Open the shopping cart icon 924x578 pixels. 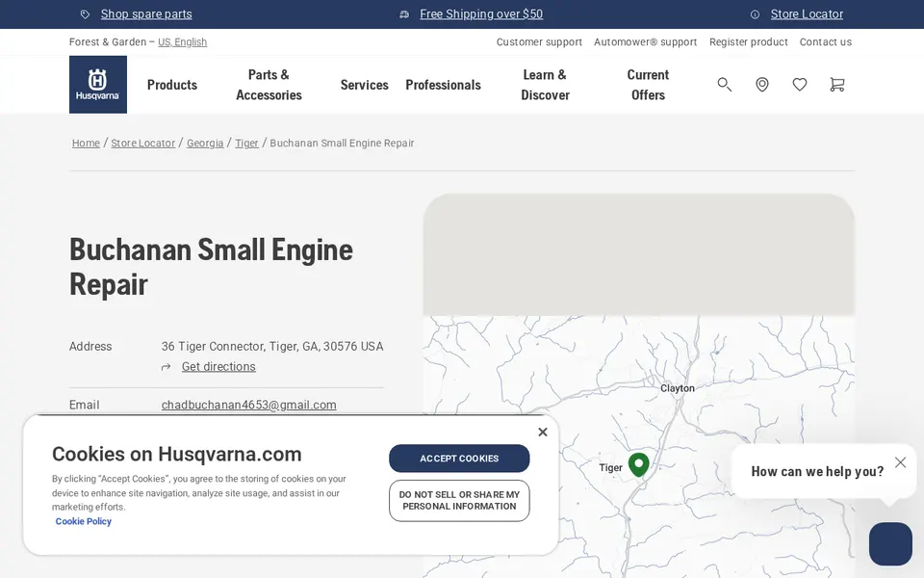tap(836, 85)
